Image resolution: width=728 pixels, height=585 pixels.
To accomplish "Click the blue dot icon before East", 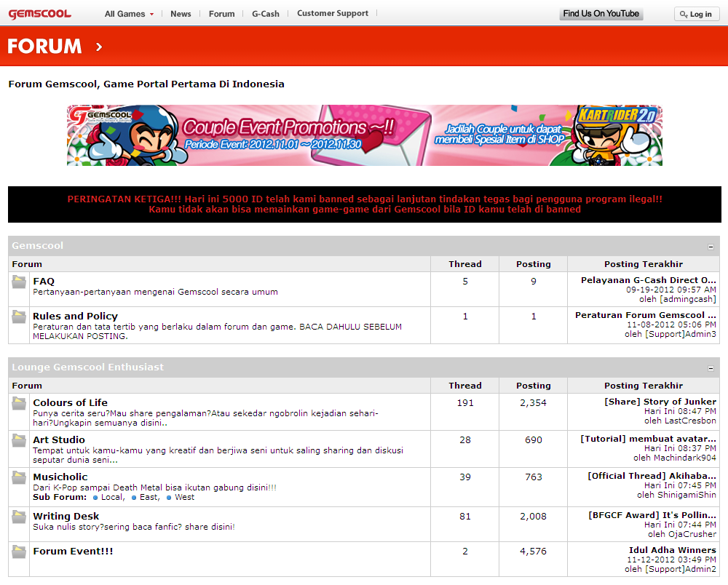I will point(134,498).
